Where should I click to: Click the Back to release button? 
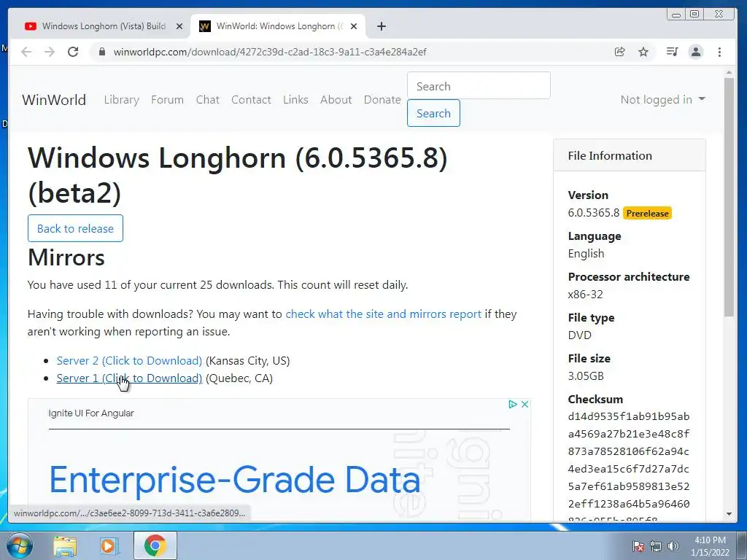coord(75,228)
